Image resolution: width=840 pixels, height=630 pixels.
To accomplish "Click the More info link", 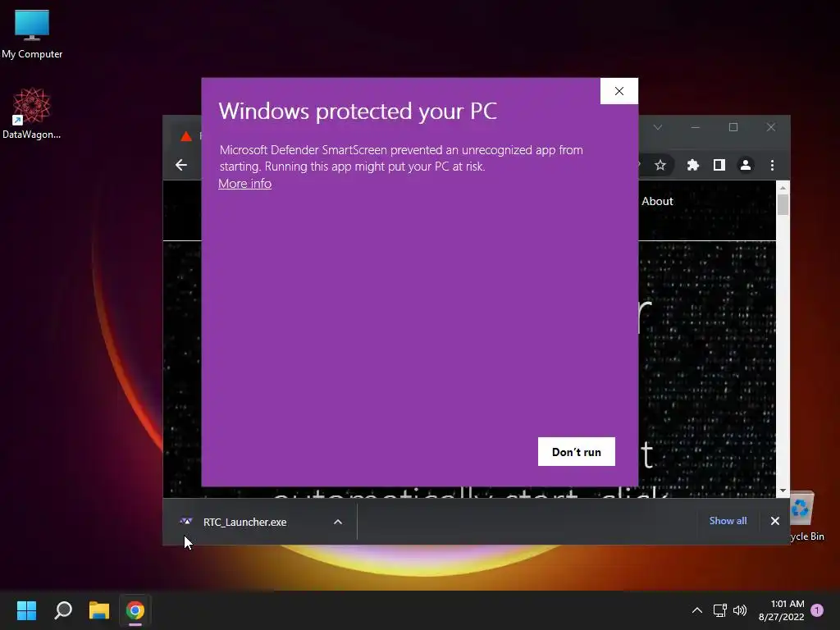I will point(244,184).
